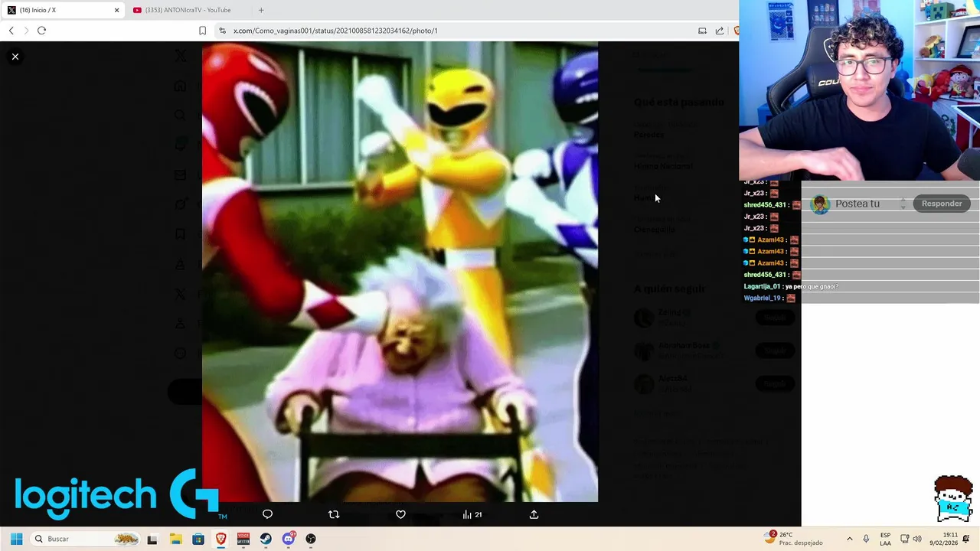Open Brave browser from the taskbar
The width and height of the screenshot is (980, 551).
[220, 539]
